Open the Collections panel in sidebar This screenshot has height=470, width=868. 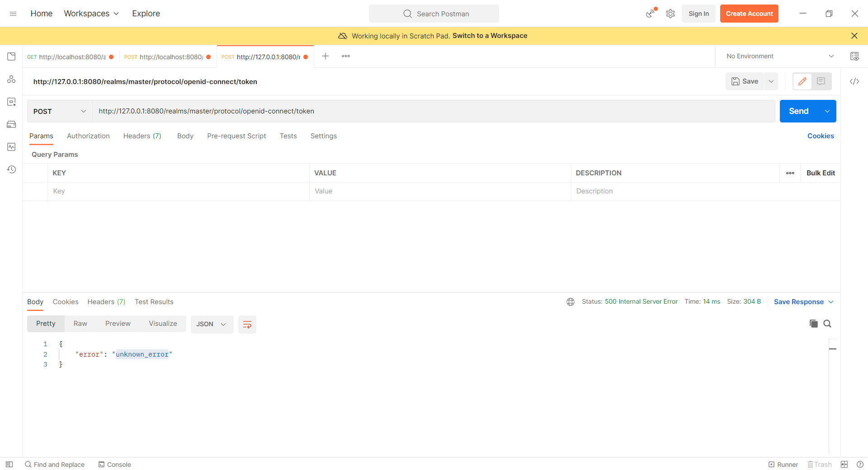click(x=11, y=56)
